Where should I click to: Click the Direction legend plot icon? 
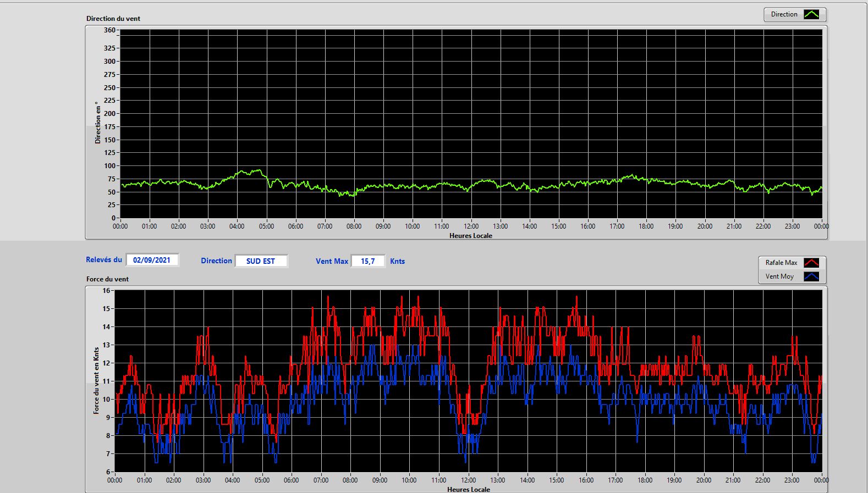point(811,14)
